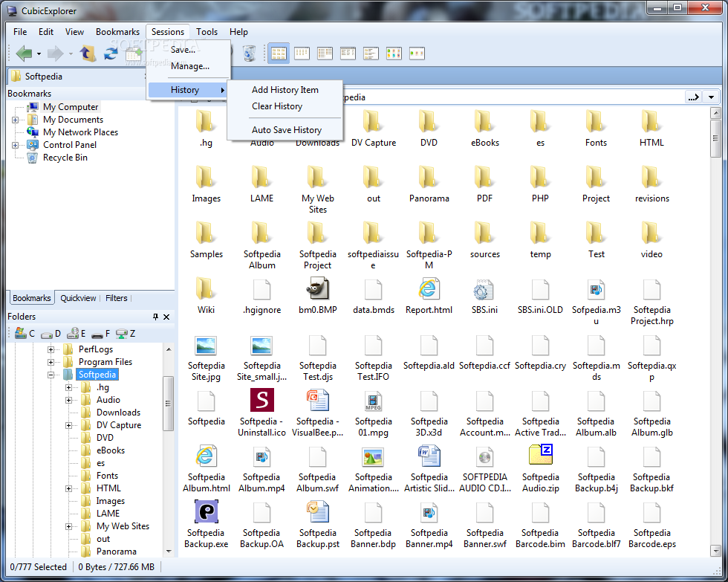The image size is (728, 582).
Task: Click file list vertical scrollbar thumb
Action: pos(715,138)
